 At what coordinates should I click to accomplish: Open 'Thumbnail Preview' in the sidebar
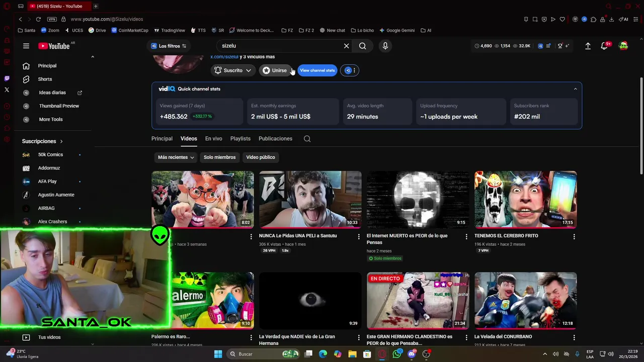click(x=59, y=106)
